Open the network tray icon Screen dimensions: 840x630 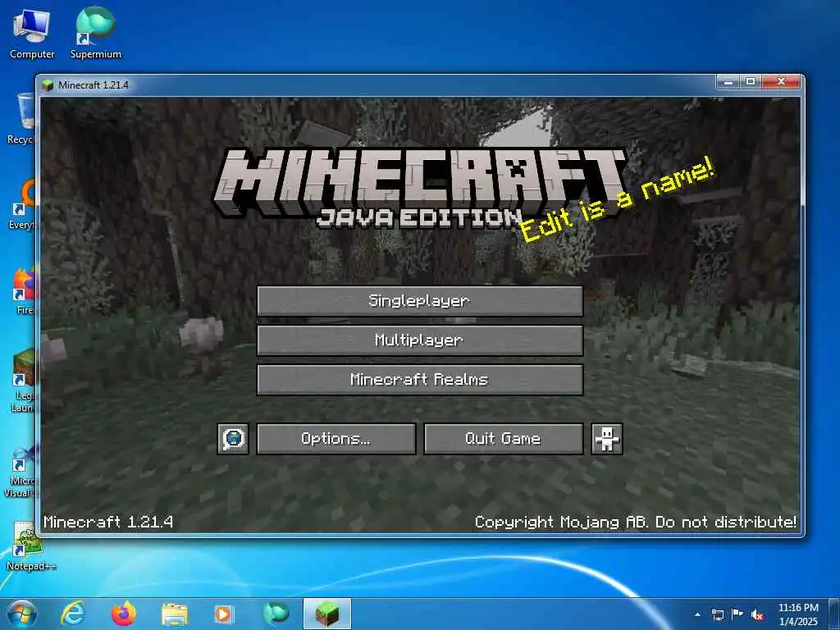tap(718, 615)
